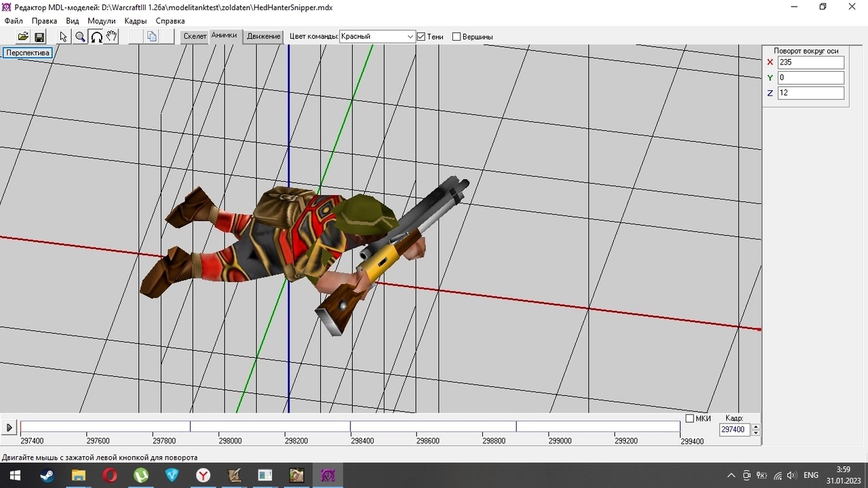This screenshot has height=488, width=868.
Task: Tick the МКИ checkbox
Action: click(x=690, y=419)
